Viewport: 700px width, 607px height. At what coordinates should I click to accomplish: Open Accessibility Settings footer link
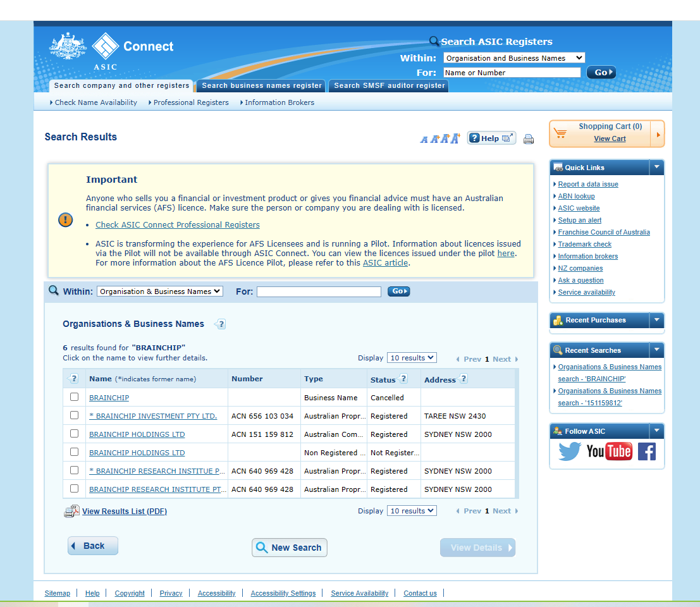283,593
